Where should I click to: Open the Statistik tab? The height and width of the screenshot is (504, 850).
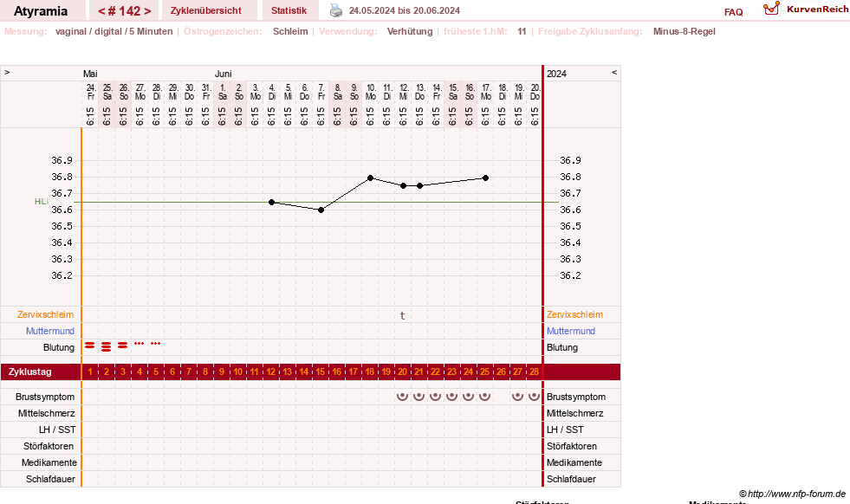point(289,10)
